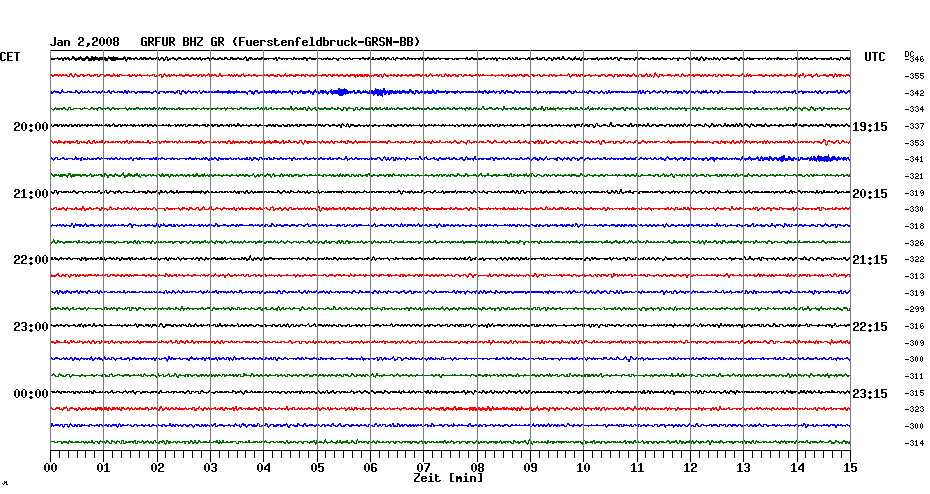Screen dimensions: 930x494
Task: Click the "10" minute tick label
Action: click(584, 468)
